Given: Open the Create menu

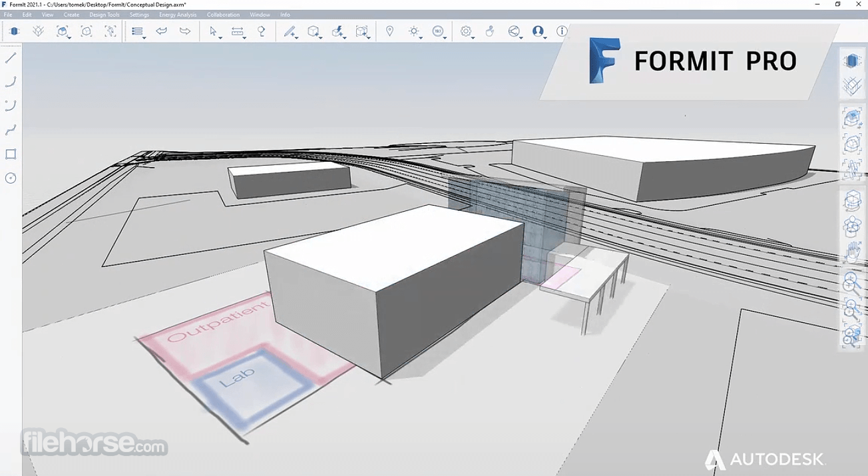Looking at the screenshot, I should (71, 15).
